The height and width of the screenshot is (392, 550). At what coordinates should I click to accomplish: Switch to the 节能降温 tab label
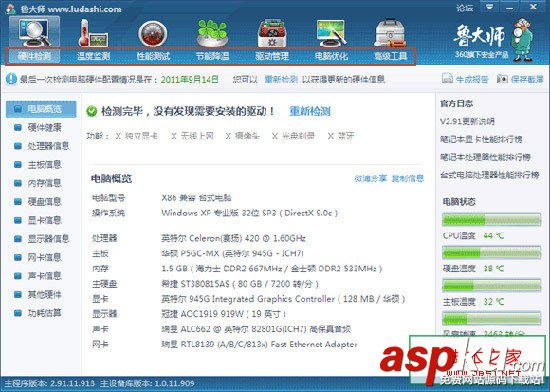click(x=213, y=56)
